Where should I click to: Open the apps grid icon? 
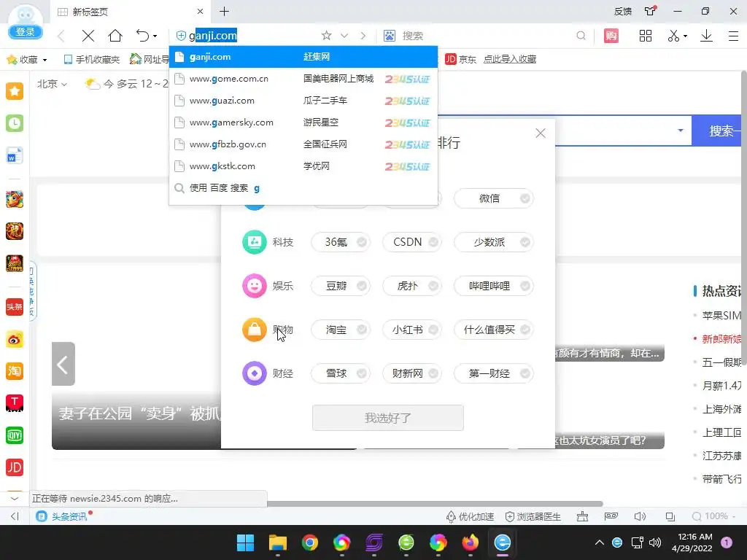(646, 36)
